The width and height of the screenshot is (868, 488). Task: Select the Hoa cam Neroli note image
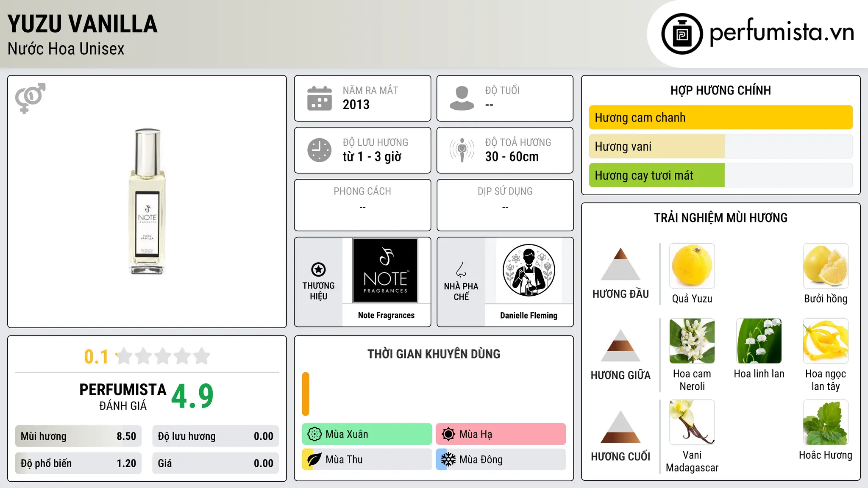pyautogui.click(x=692, y=341)
